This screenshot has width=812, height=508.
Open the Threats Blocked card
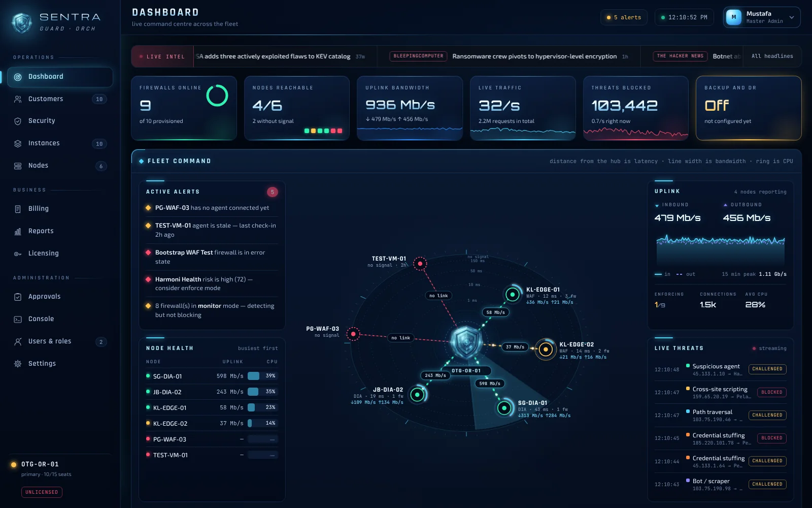click(x=635, y=108)
